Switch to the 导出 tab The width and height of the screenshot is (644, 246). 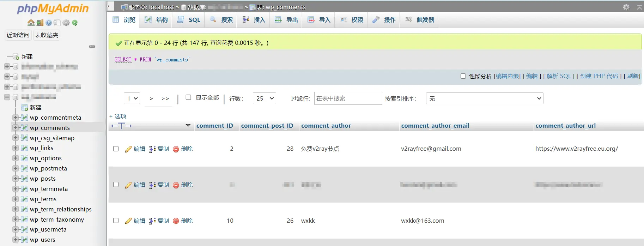tap(286, 20)
